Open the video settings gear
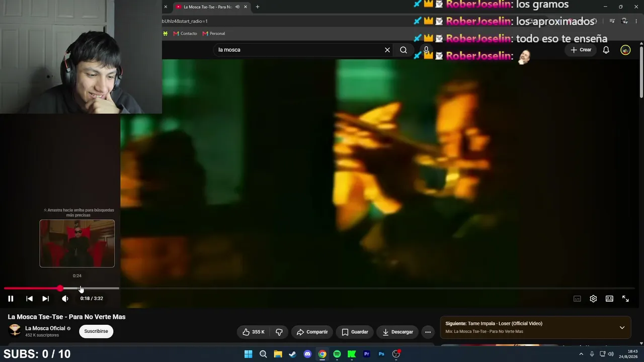This screenshot has height=362, width=644. [x=593, y=299]
